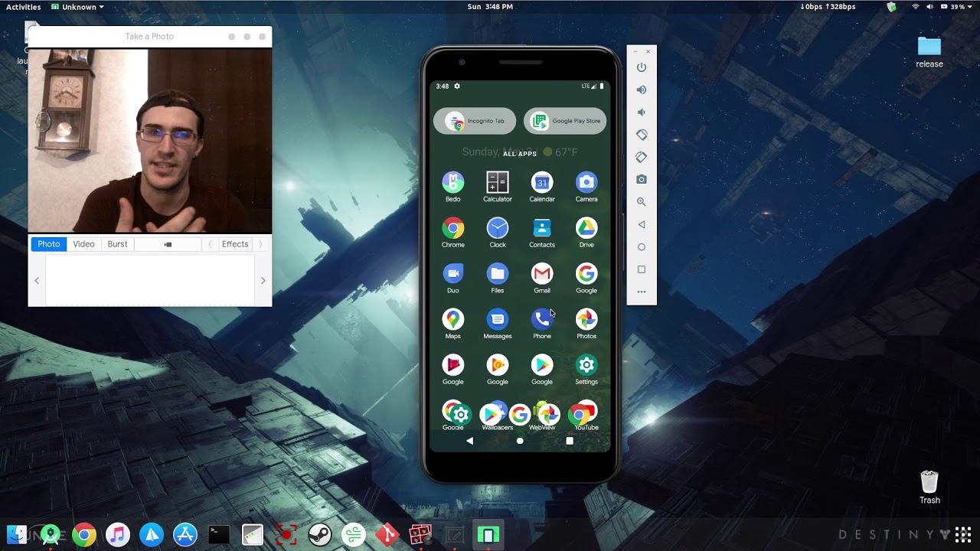Expand the emulator extended controls (three dots)
This screenshot has height=551, width=980.
click(642, 292)
